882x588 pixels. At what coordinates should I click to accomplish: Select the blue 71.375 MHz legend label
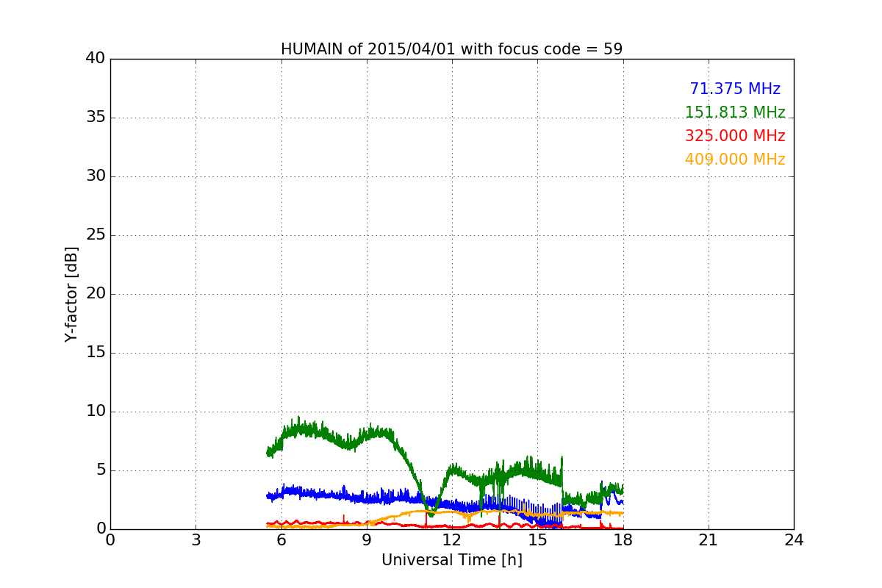tap(735, 89)
